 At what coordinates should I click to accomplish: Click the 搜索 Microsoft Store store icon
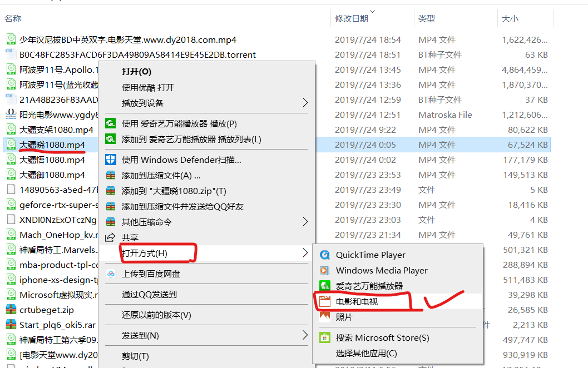pos(325,337)
